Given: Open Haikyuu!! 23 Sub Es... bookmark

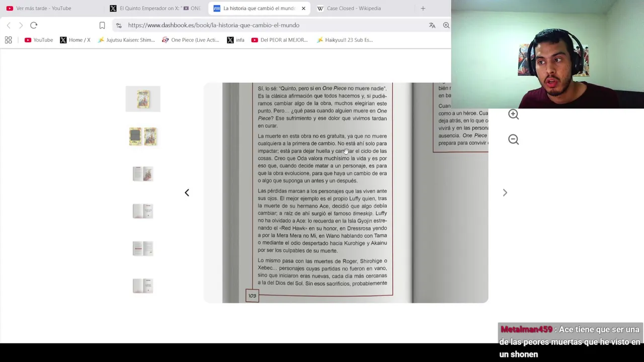Looking at the screenshot, I should coord(345,40).
